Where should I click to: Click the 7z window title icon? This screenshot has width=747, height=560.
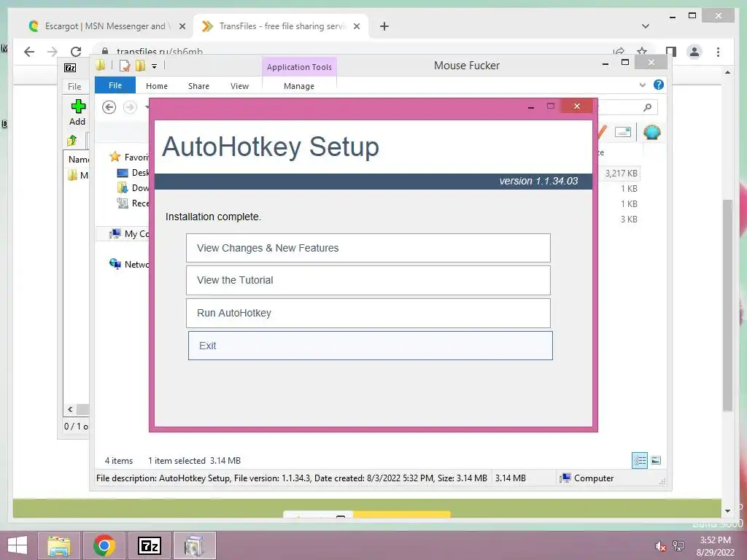pos(70,68)
